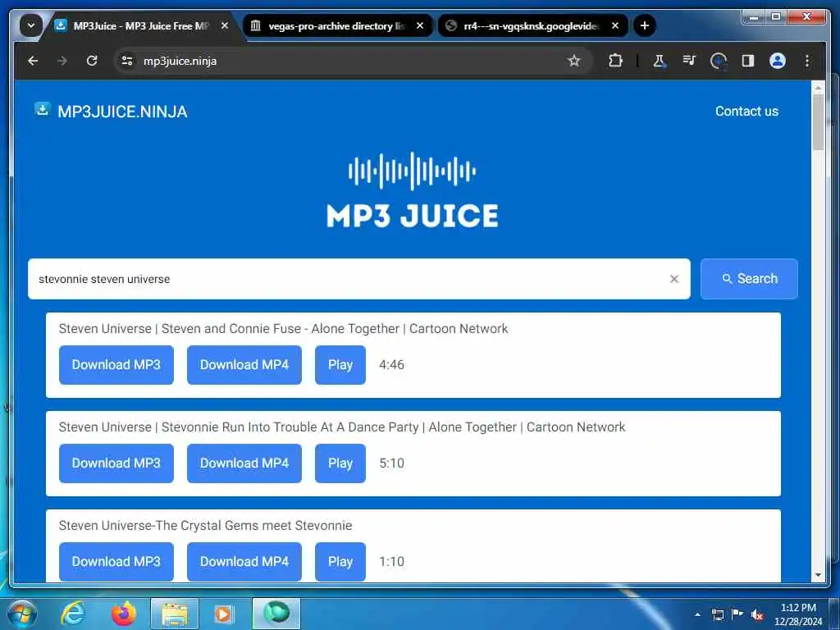This screenshot has width=840, height=630.
Task: Click the 4:46 duration text
Action: click(x=391, y=365)
